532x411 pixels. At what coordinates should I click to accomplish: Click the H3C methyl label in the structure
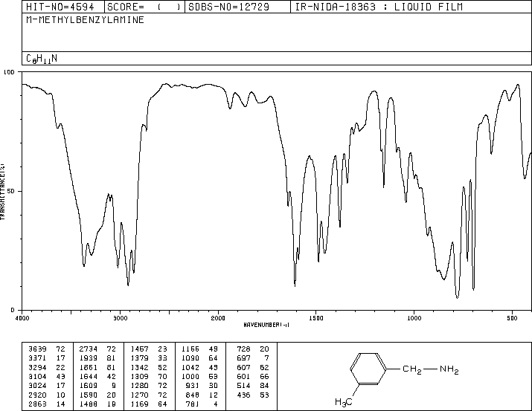click(x=343, y=402)
